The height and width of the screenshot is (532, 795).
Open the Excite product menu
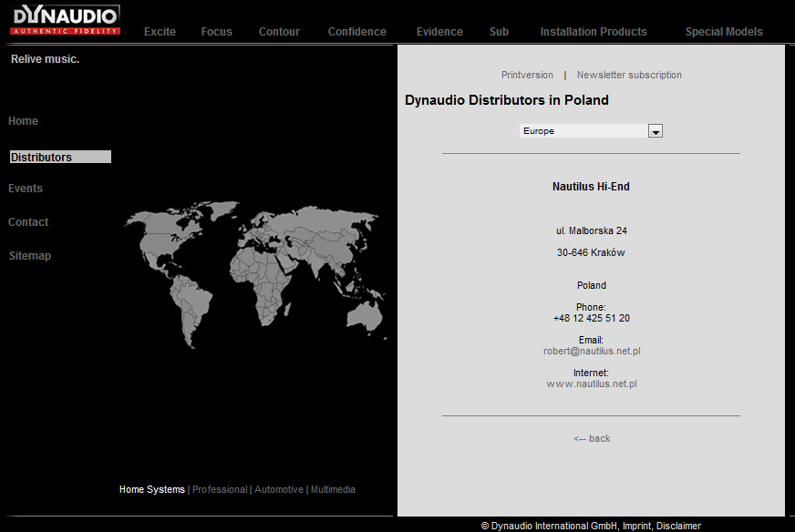[x=160, y=32]
